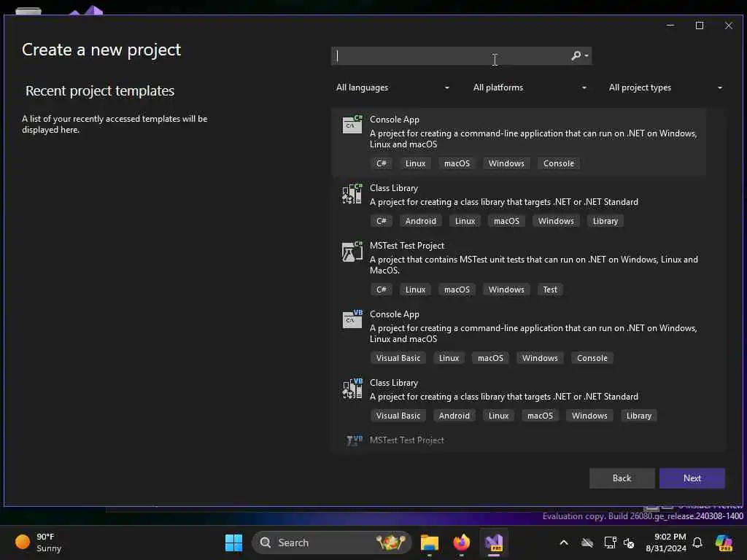747x560 pixels.
Task: Click Visual Basic tag on VB Console App
Action: pyautogui.click(x=398, y=358)
